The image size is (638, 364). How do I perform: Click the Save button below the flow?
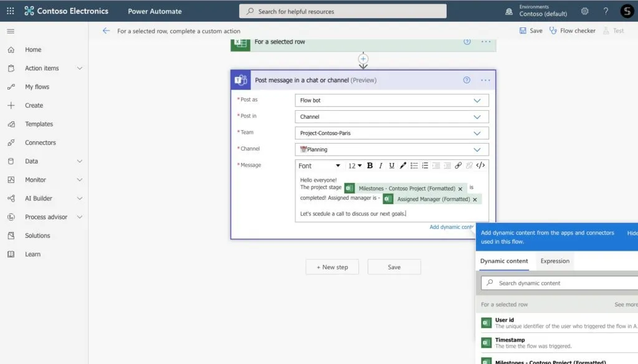(x=394, y=267)
